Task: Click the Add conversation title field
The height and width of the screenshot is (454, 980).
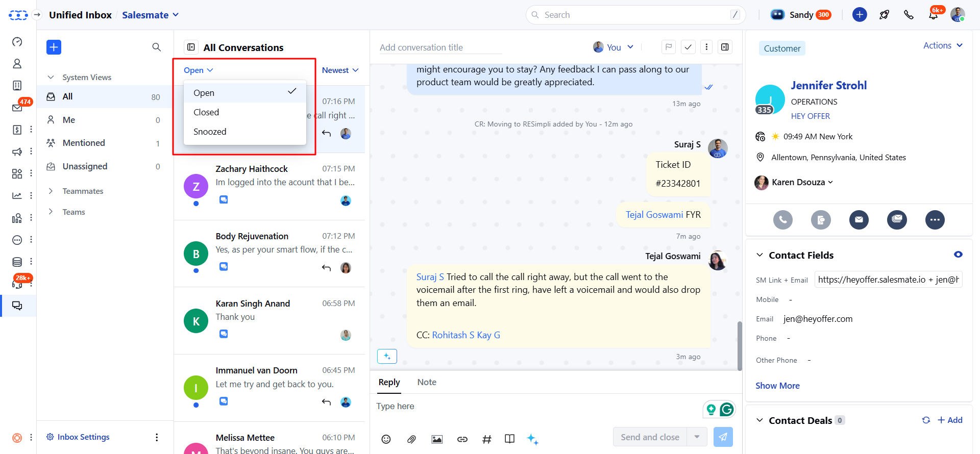Action: [x=440, y=47]
